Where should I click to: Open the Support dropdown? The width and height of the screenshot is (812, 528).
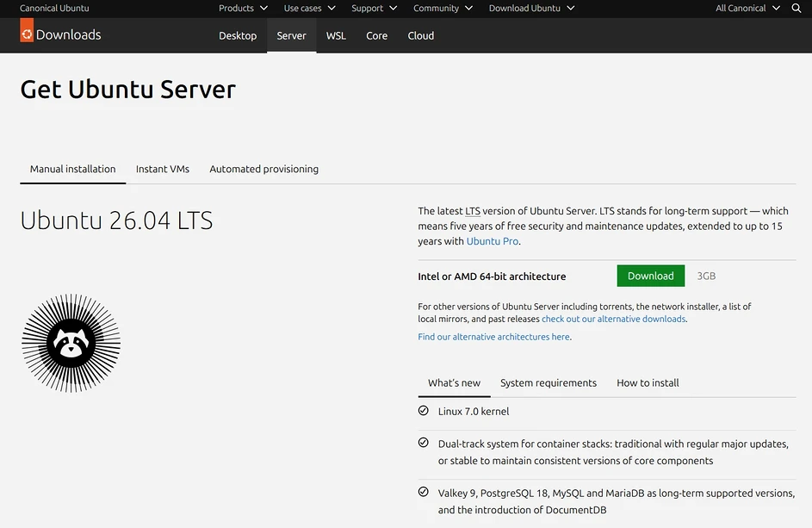[x=374, y=8]
